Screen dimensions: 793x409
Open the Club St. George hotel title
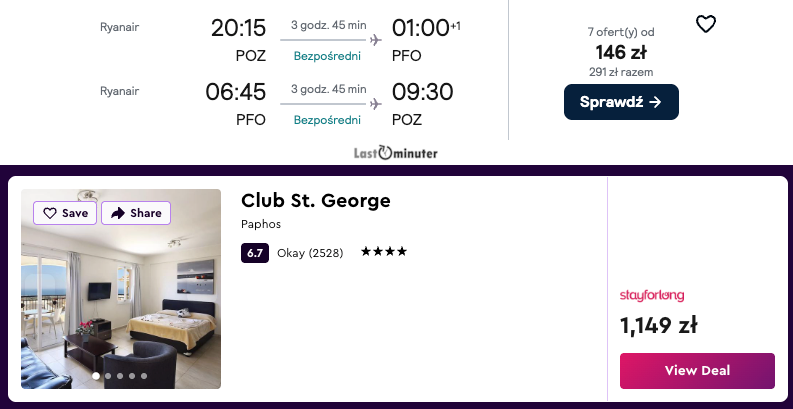(316, 200)
